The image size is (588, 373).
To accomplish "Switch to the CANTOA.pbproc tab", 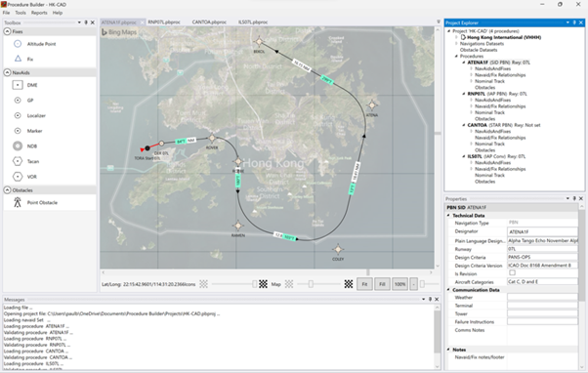I will [x=209, y=22].
